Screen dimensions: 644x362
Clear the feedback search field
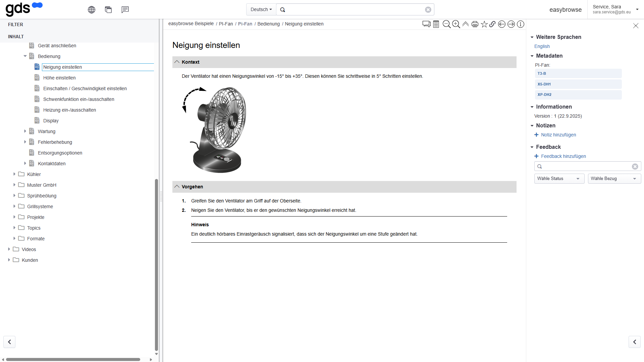[635, 167]
